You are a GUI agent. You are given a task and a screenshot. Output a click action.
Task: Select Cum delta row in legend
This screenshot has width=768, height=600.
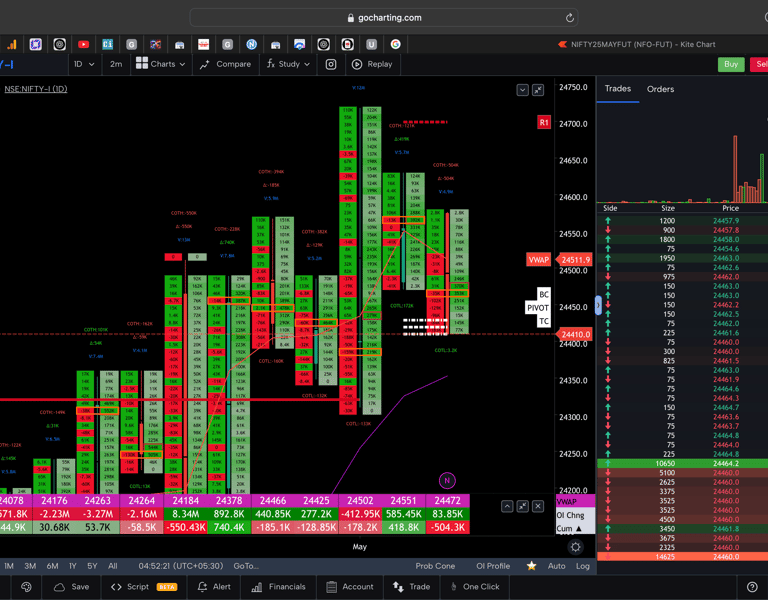[575, 528]
